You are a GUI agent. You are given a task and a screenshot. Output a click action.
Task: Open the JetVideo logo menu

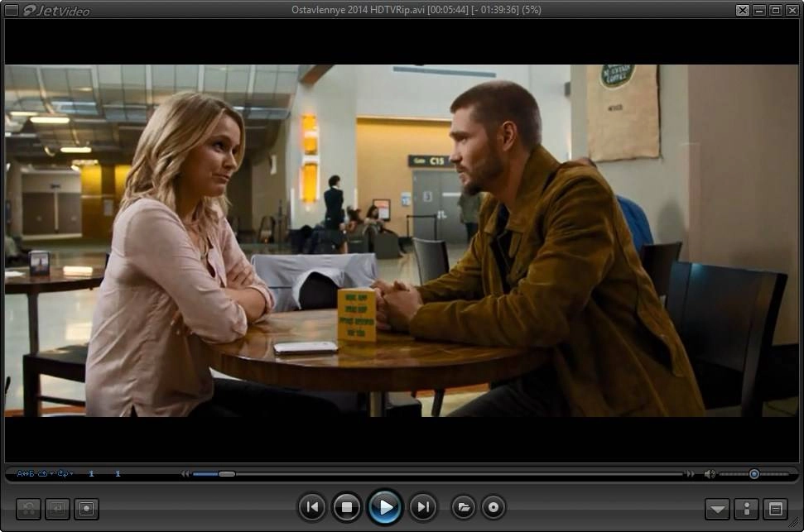(x=56, y=10)
